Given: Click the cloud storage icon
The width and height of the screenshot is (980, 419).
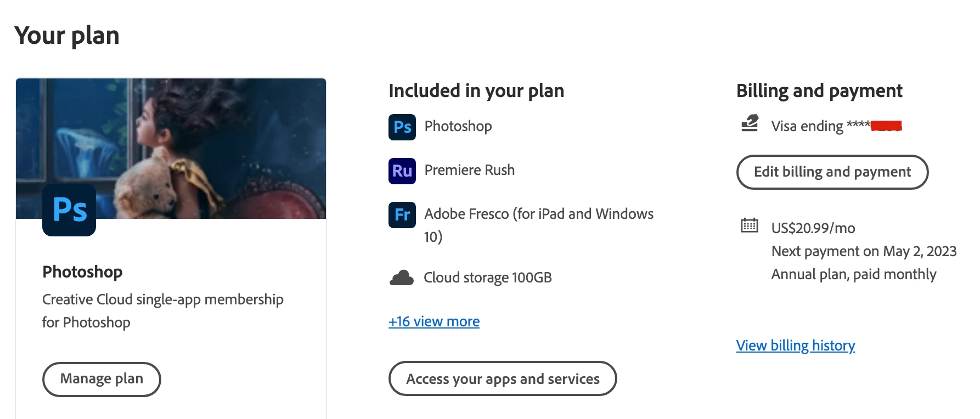Looking at the screenshot, I should pos(402,278).
